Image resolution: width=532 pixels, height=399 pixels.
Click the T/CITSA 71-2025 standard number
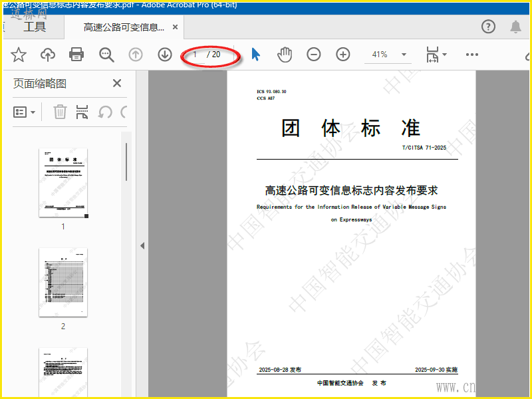click(x=424, y=148)
